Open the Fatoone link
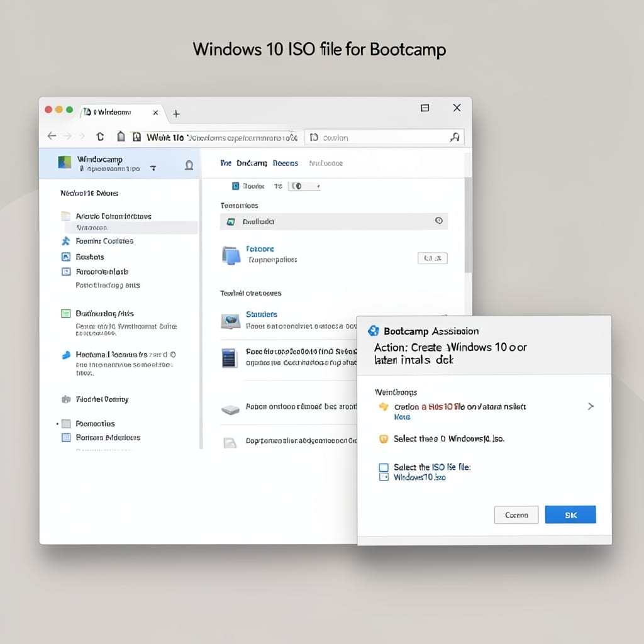Viewport: 644px width, 644px height. point(260,249)
